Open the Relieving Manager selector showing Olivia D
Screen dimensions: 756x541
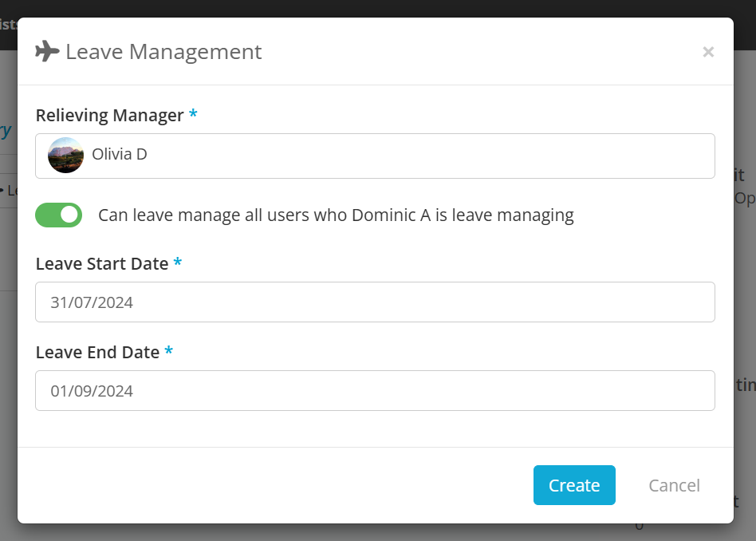click(x=375, y=155)
